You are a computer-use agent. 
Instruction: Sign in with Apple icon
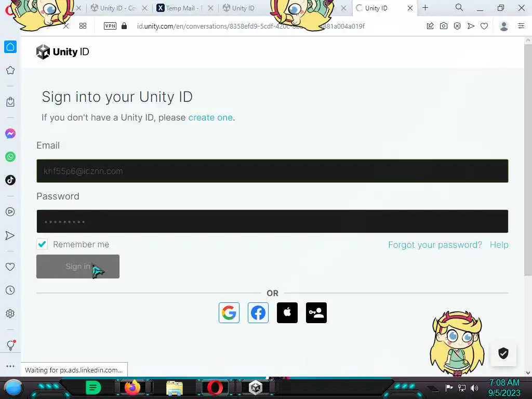287,312
